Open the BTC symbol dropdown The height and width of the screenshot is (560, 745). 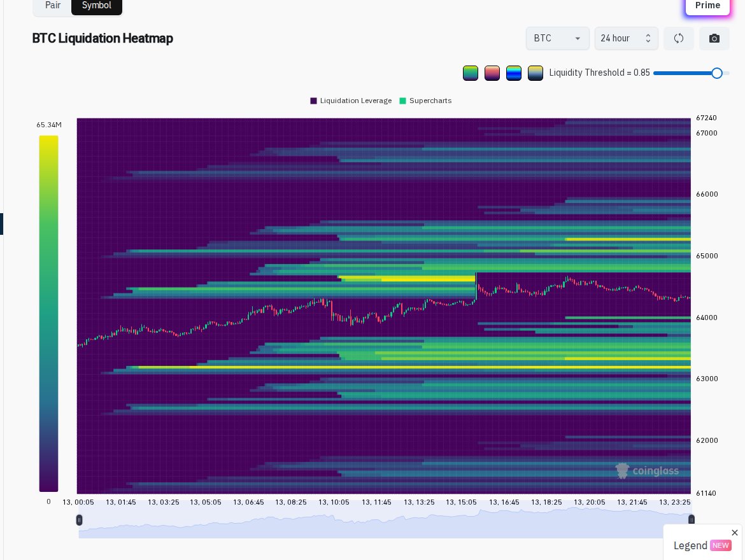click(557, 38)
